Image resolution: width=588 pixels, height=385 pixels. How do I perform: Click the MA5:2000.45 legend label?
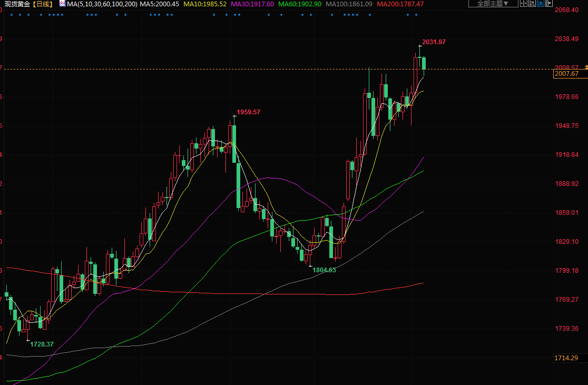(159, 4)
